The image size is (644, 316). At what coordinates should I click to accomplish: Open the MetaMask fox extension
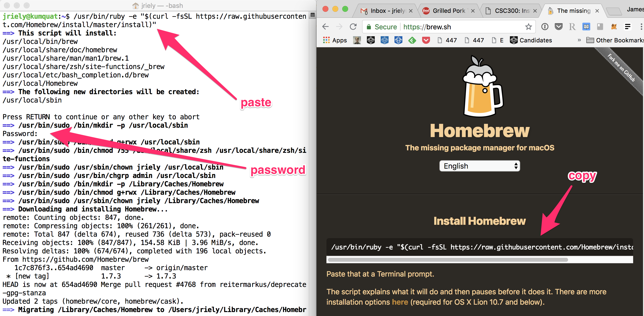pyautogui.click(x=614, y=27)
